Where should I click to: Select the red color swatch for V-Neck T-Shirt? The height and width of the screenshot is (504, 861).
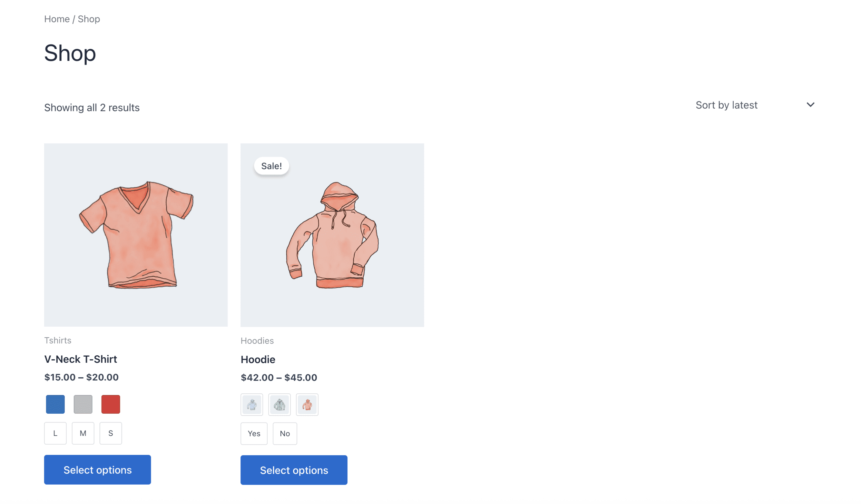pyautogui.click(x=110, y=404)
